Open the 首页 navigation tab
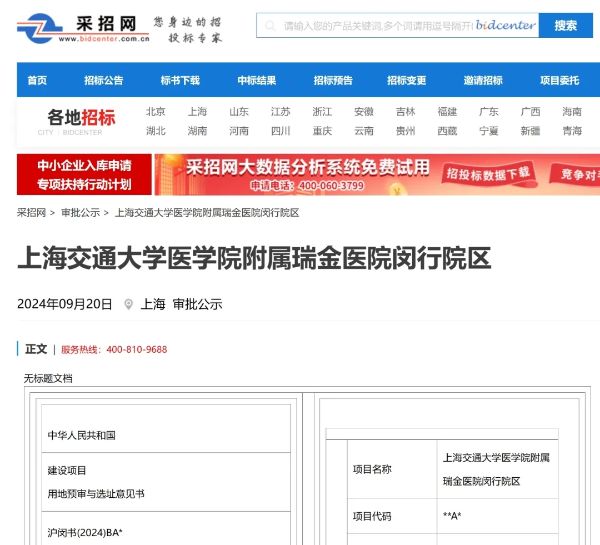600x545 pixels. 37,81
